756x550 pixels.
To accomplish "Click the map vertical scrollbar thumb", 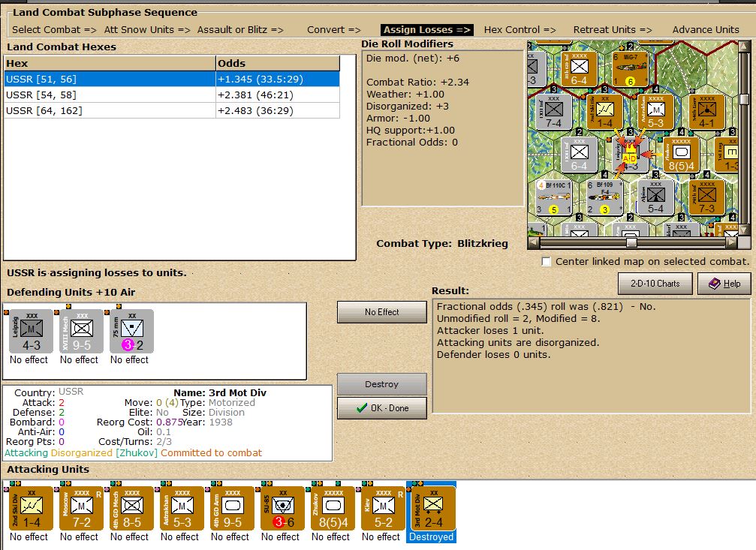I will click(x=744, y=99).
